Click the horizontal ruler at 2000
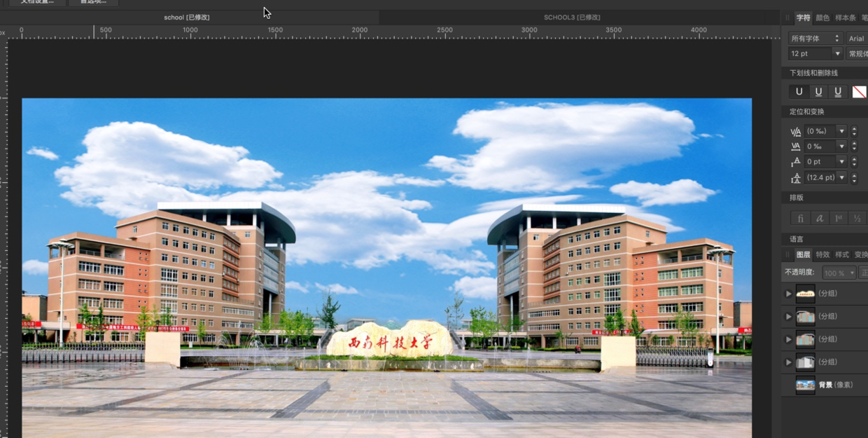 click(x=360, y=32)
